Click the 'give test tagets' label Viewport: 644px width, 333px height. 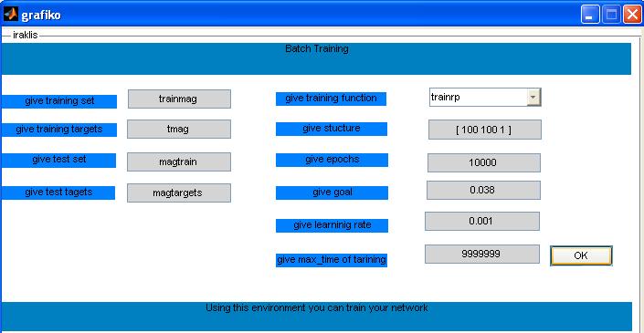[x=58, y=193]
